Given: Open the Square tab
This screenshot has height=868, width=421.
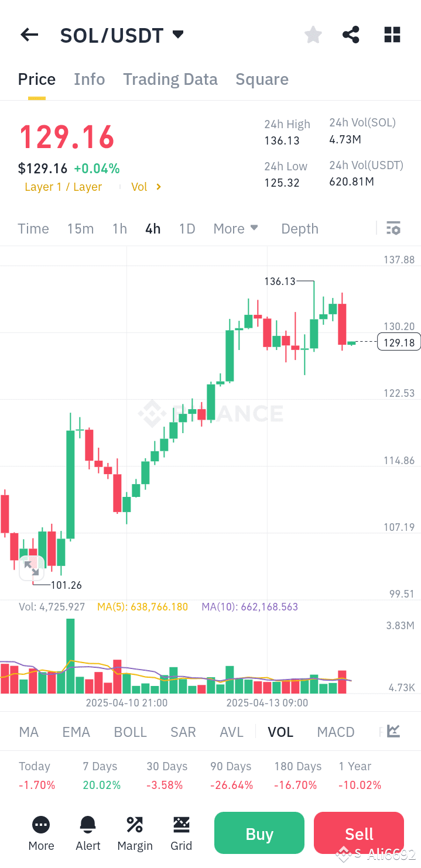Looking at the screenshot, I should [x=262, y=79].
